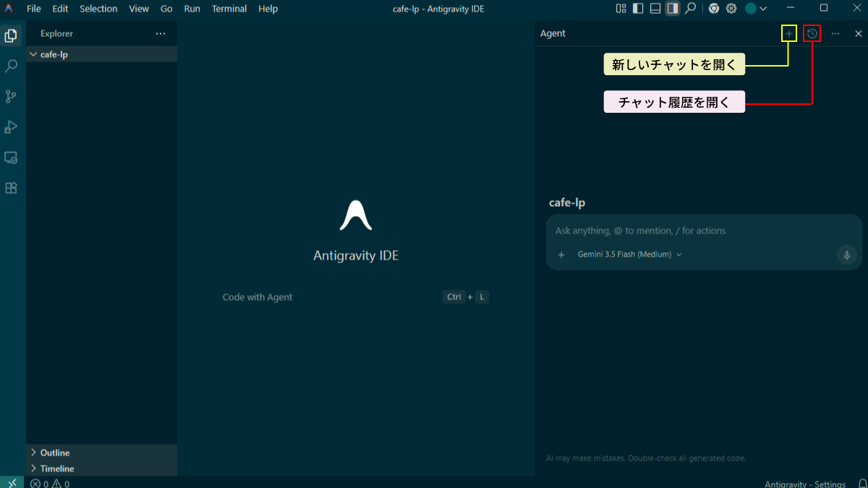Open Explorer more actions ellipsis
868x488 pixels.
coord(161,33)
